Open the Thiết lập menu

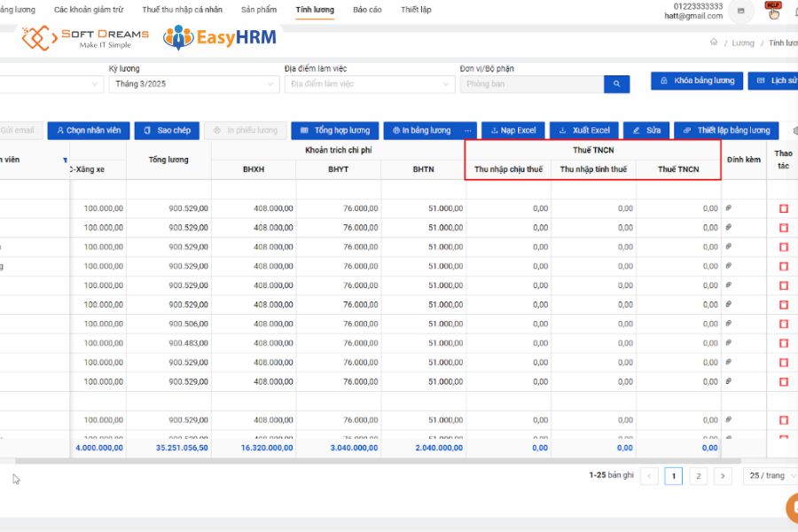point(416,10)
